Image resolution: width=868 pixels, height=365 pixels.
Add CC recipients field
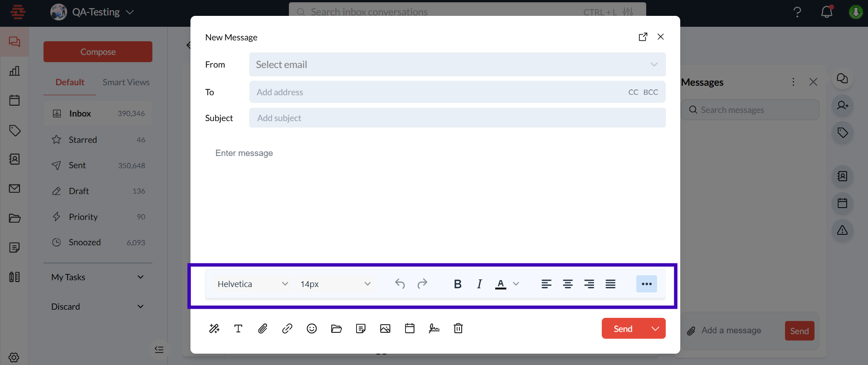[633, 92]
